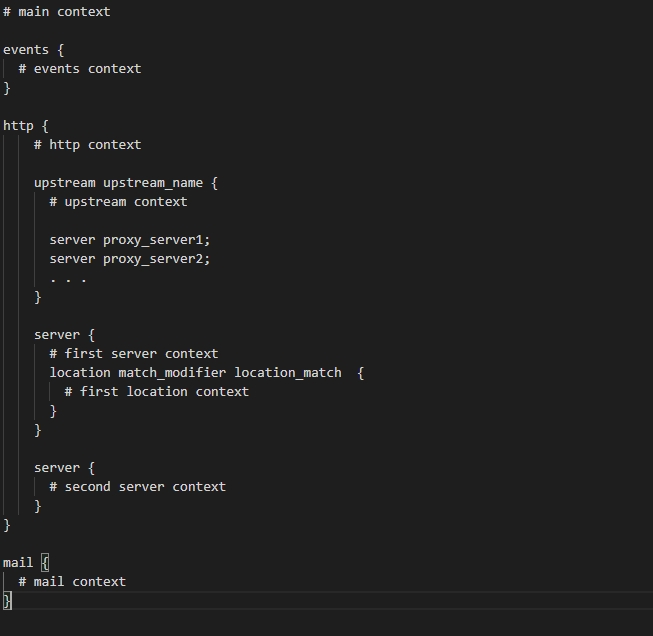
Task: Click the "upstream" directive keyword
Action: 64,183
